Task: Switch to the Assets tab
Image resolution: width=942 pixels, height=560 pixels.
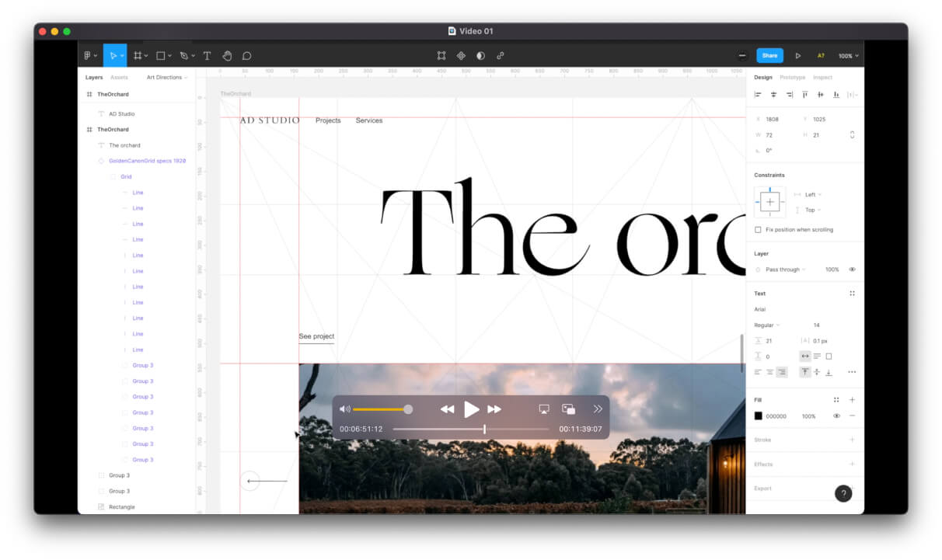Action: 120,78
